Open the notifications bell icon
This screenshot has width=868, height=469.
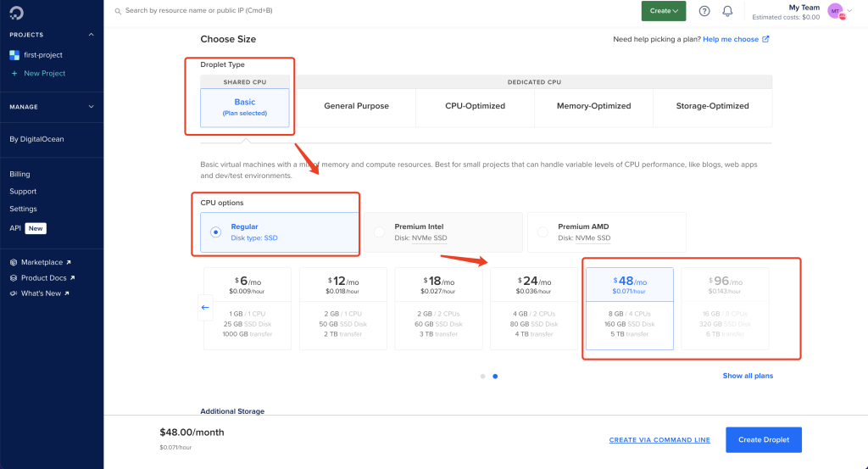click(x=727, y=11)
